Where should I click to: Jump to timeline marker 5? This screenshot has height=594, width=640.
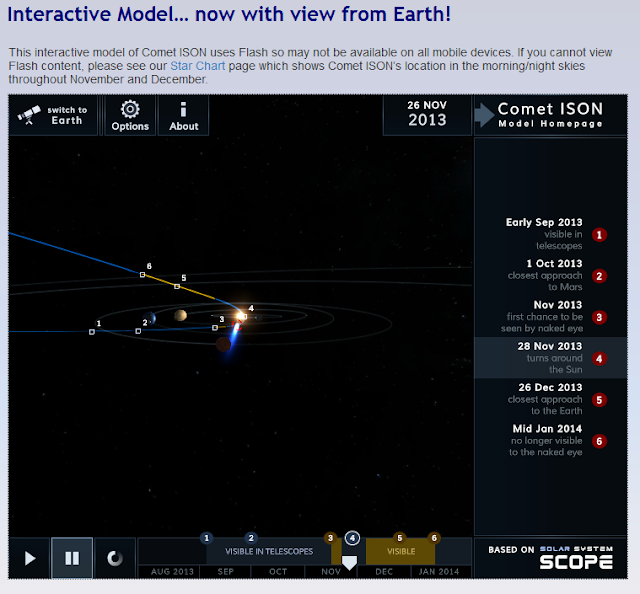pos(400,538)
